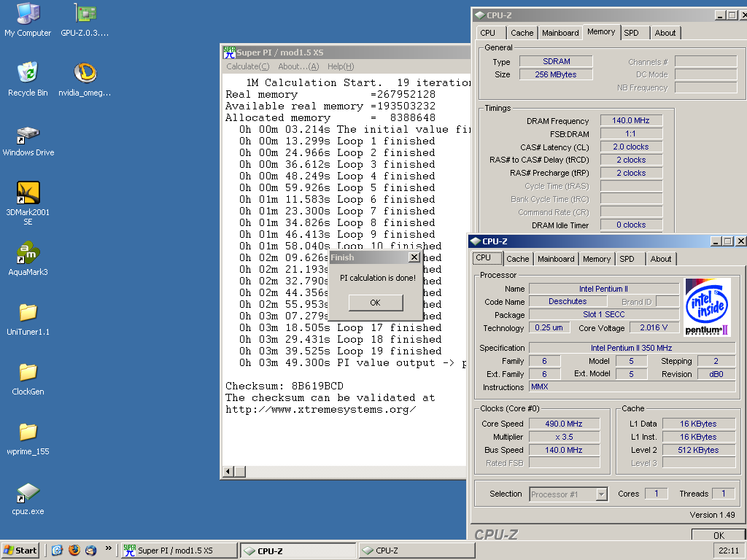Select the cpuz.exe shortcut icon
Image resolution: width=747 pixels, height=560 pixels.
28,499
